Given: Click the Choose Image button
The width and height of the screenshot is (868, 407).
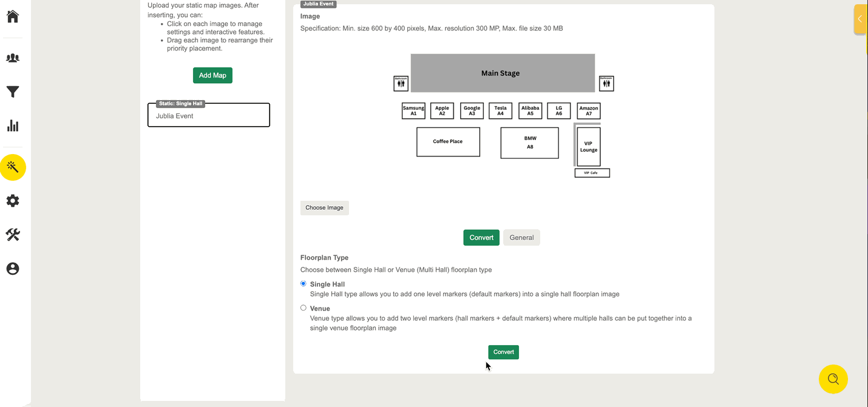Looking at the screenshot, I should coord(324,207).
